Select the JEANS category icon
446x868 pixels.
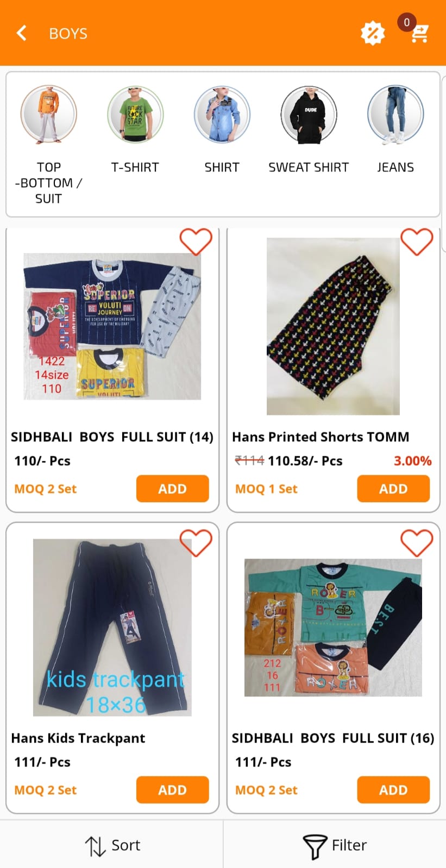395,115
